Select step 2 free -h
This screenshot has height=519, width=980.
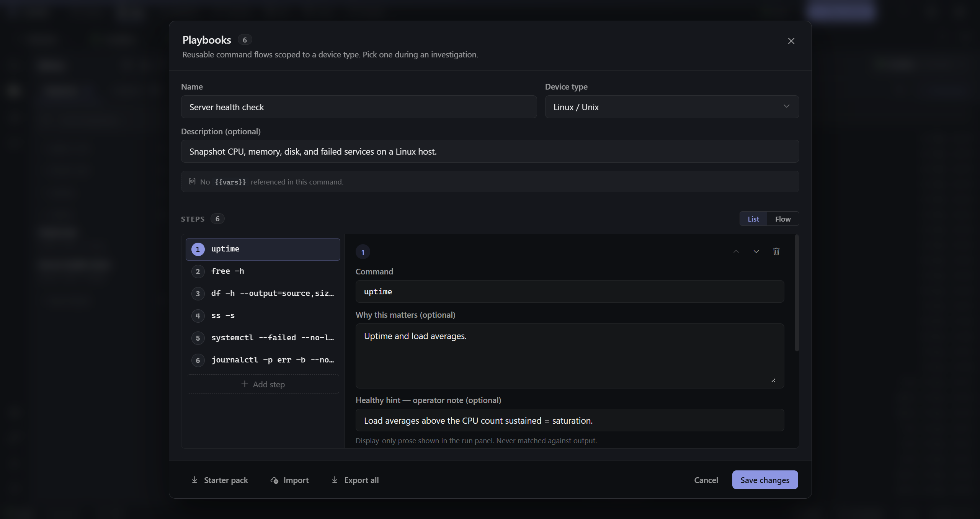point(263,271)
